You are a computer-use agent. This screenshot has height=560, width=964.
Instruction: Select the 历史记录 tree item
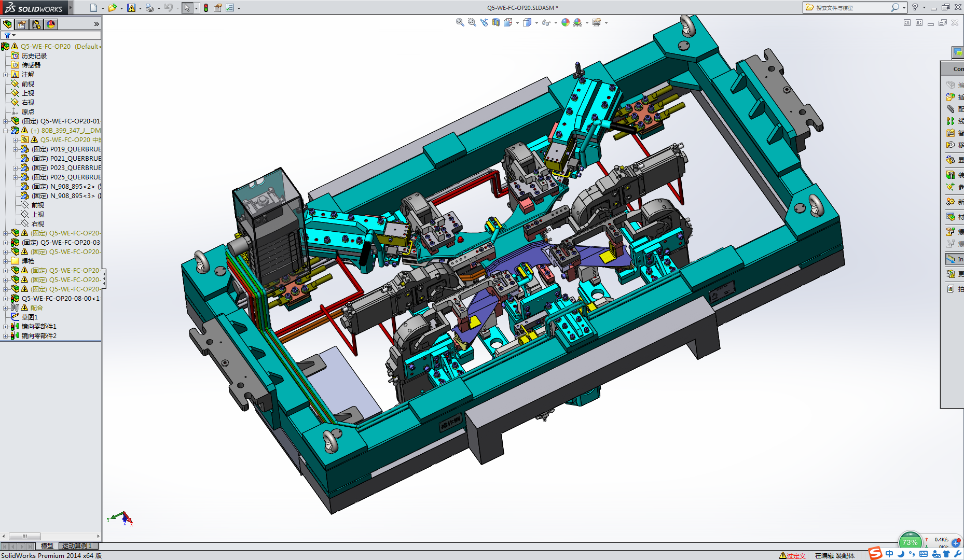point(34,56)
